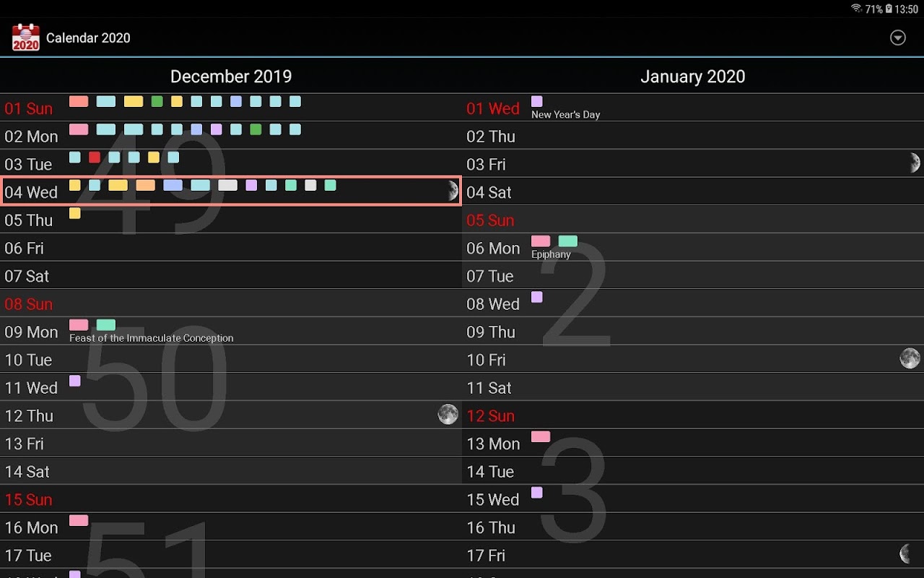Check the WiFi status icon
This screenshot has height=578, width=924.
click(x=856, y=9)
